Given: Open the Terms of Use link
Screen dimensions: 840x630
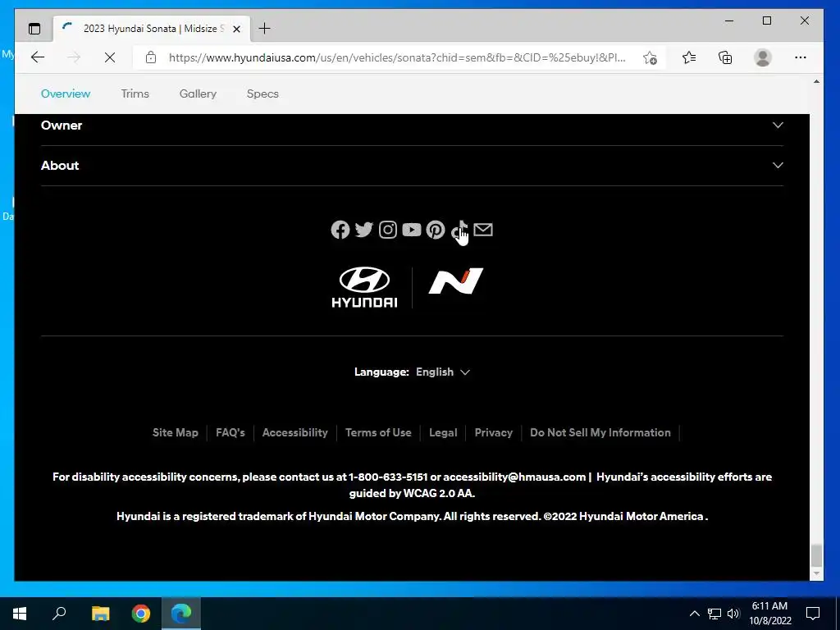Looking at the screenshot, I should [x=378, y=432].
